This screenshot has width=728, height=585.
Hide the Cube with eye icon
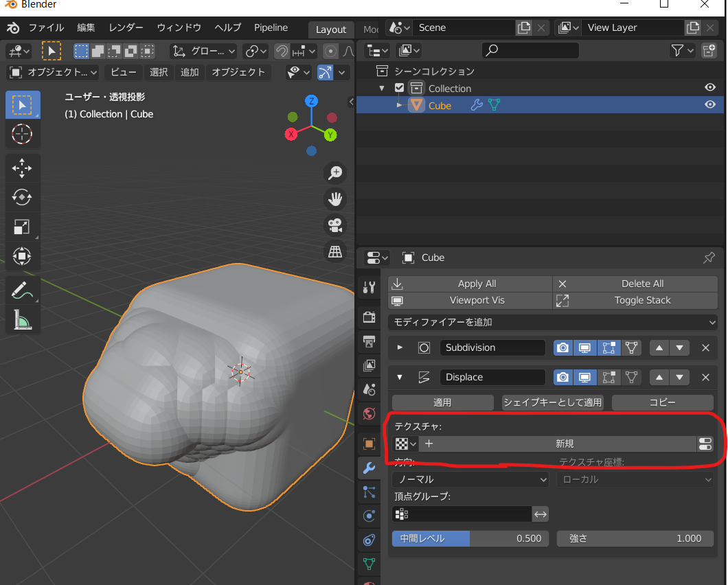710,104
